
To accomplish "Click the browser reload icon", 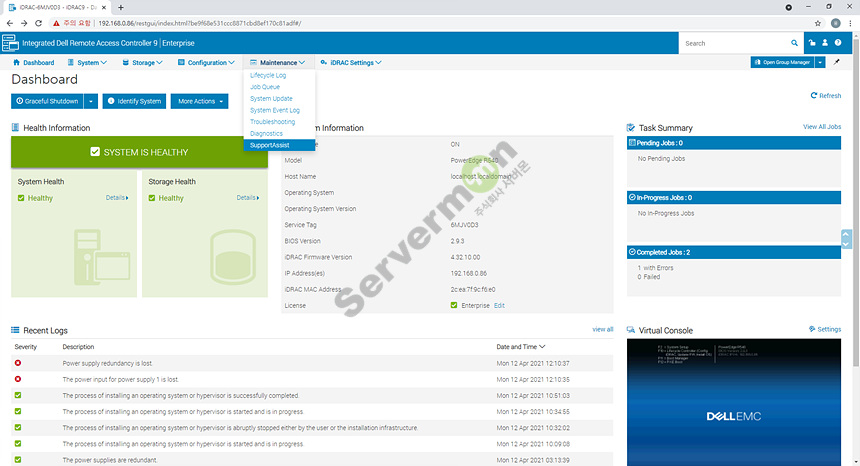I will pos(38,23).
